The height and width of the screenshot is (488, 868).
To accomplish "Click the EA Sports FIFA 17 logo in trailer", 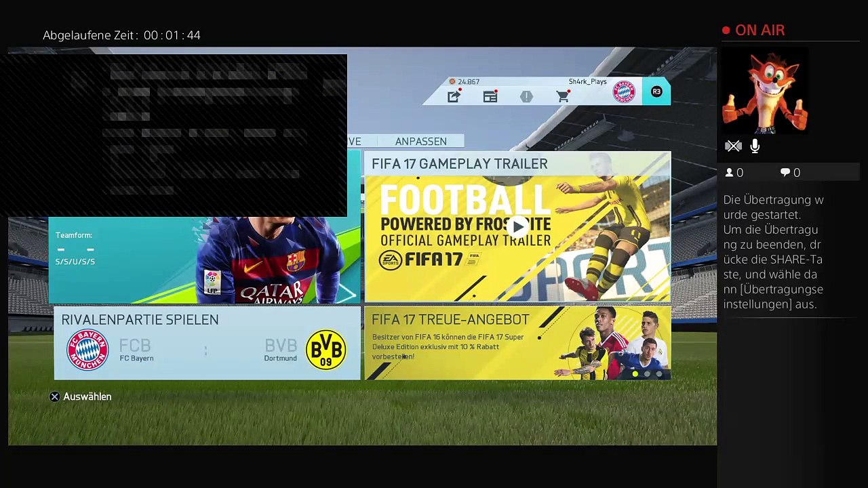I will coord(429,260).
